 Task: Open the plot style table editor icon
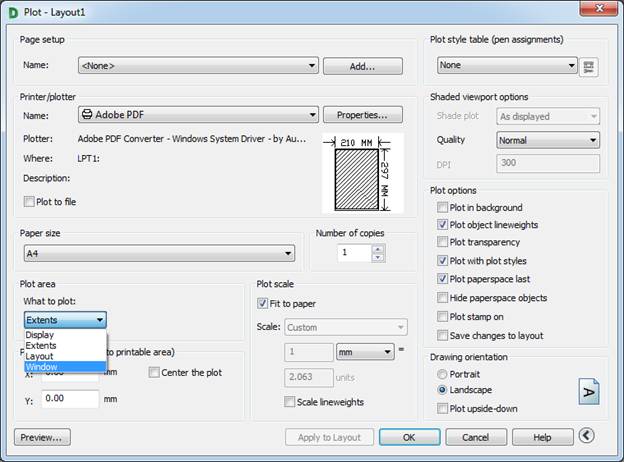(x=589, y=67)
